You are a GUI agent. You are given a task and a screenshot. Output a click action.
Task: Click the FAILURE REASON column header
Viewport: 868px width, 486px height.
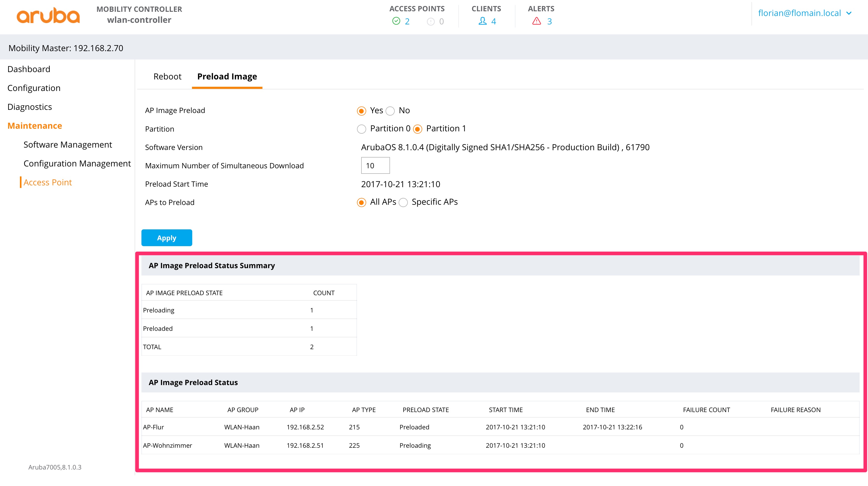coord(796,410)
